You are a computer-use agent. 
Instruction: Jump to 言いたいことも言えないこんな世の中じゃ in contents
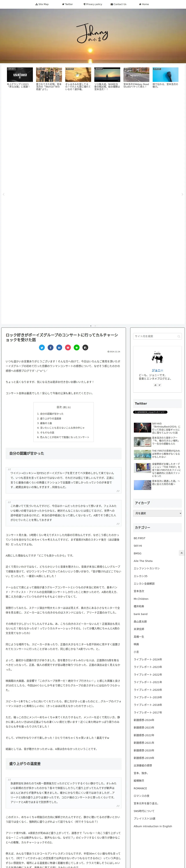[62, 428]
